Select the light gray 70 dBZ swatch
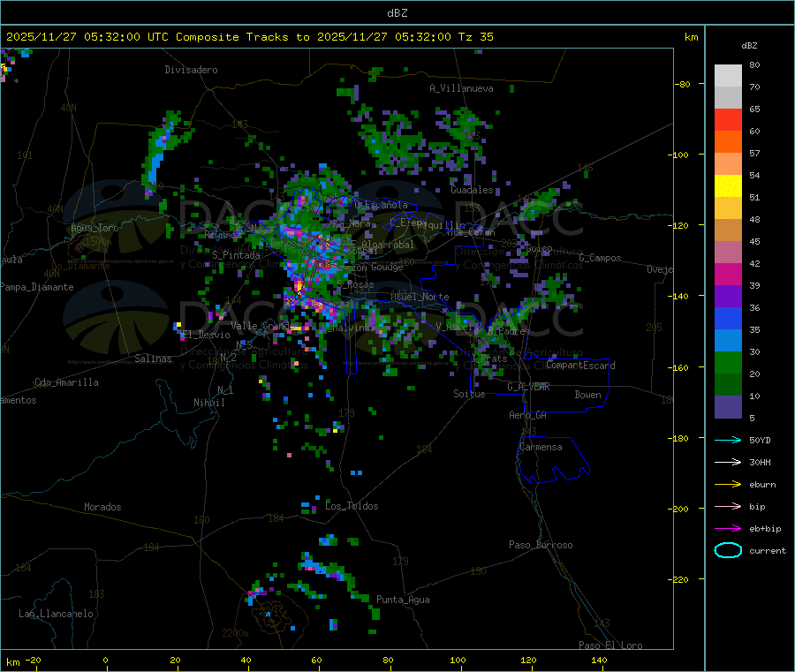 [x=728, y=76]
